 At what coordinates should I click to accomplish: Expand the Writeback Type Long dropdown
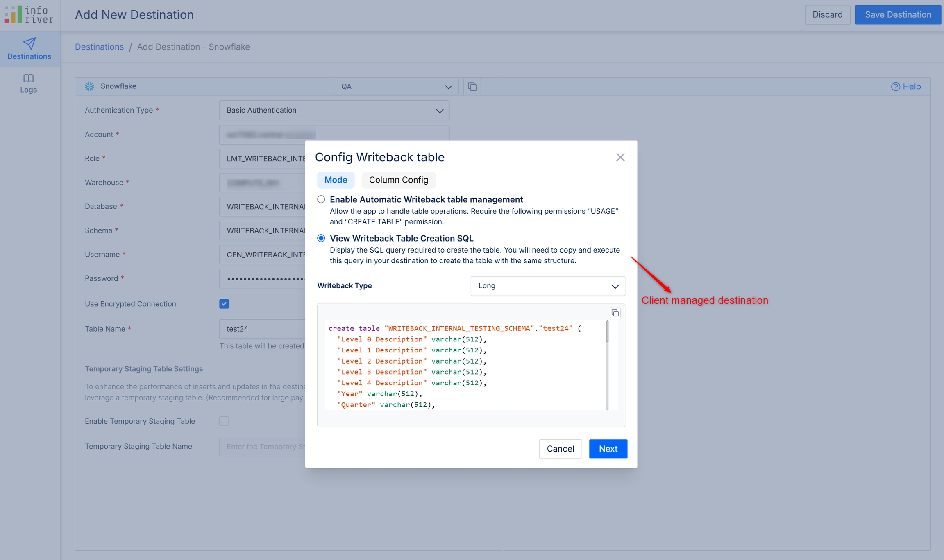click(x=547, y=286)
